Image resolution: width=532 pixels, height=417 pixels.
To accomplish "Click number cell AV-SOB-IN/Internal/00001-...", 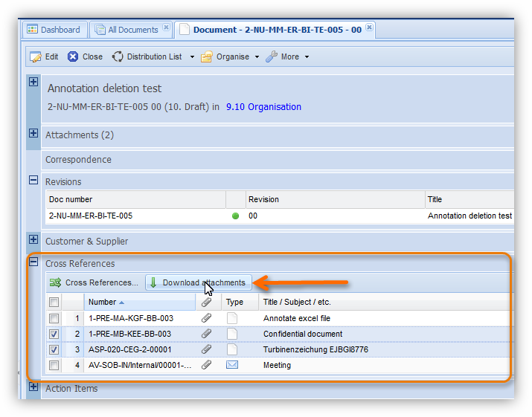I will pyautogui.click(x=139, y=365).
